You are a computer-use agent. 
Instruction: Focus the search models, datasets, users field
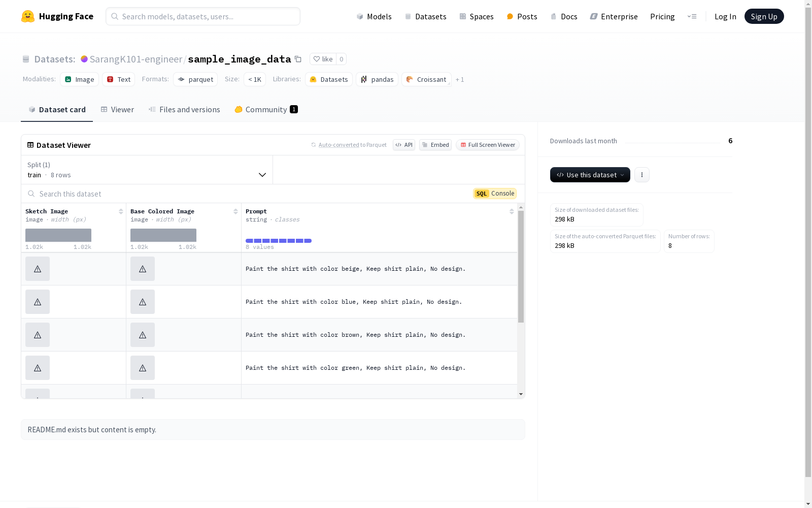(203, 16)
